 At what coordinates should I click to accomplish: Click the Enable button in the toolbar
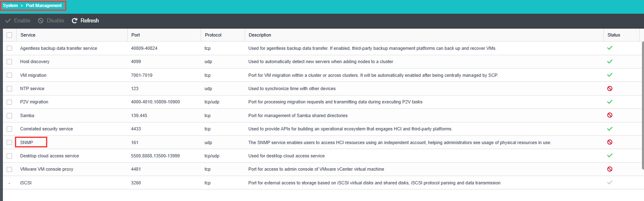click(x=18, y=21)
